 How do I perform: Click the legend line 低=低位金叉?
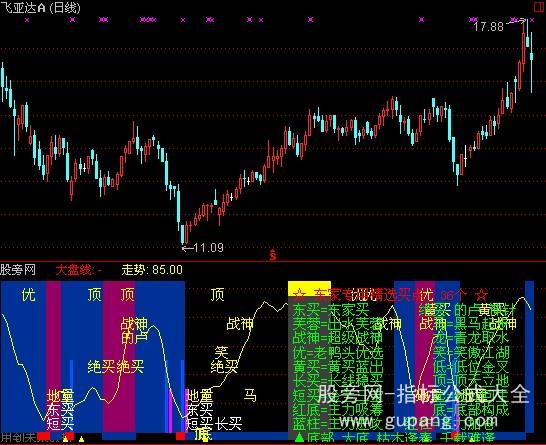[x=471, y=367]
